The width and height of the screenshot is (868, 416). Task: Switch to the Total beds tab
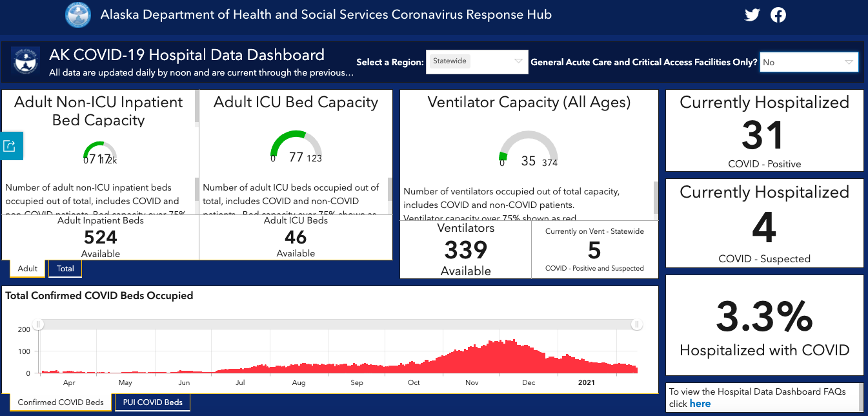coord(65,269)
